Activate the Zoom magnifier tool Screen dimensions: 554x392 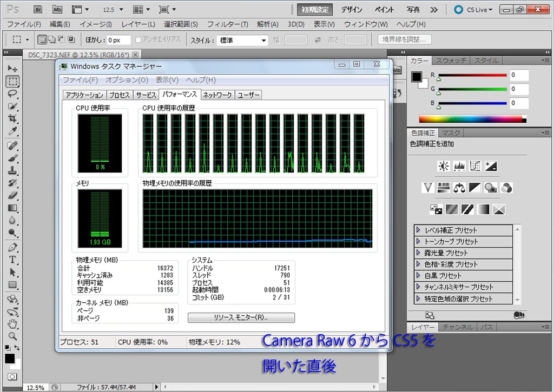(x=13, y=336)
